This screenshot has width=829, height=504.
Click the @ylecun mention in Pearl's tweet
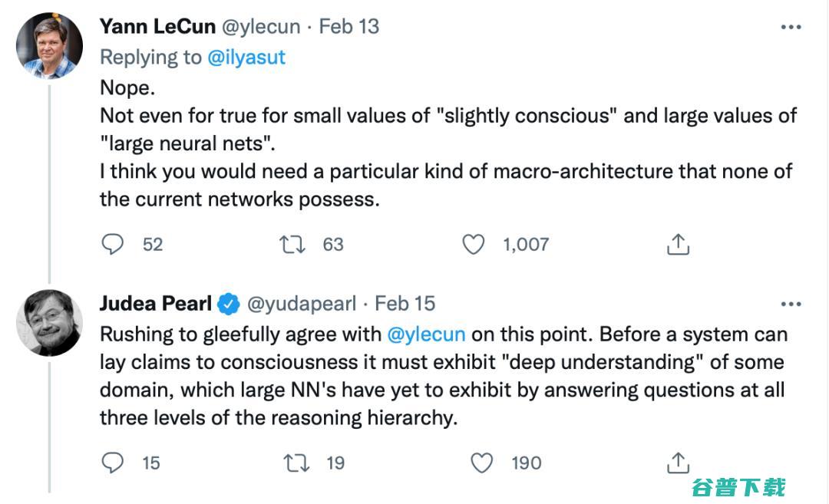427,334
